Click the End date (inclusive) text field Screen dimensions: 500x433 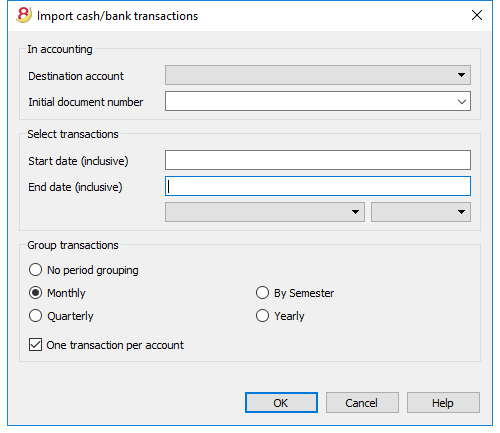pyautogui.click(x=318, y=186)
